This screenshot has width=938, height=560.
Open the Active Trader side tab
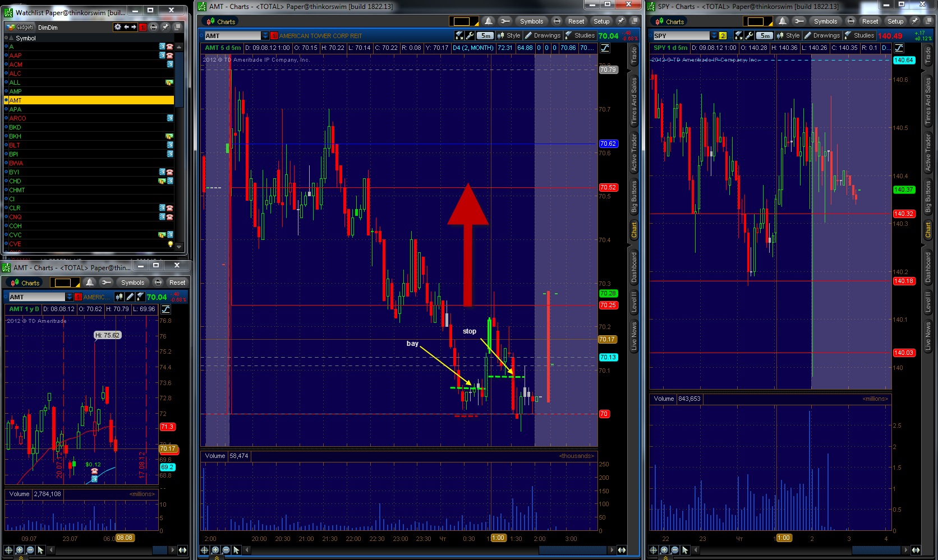coord(634,152)
